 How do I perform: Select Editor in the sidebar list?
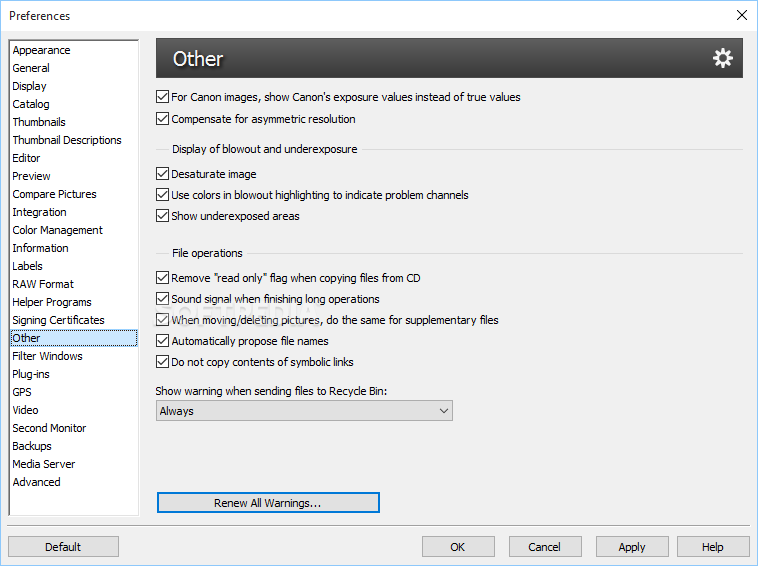[73, 158]
